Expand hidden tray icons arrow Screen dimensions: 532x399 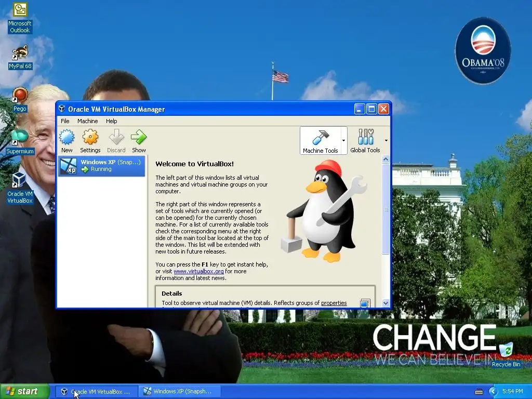click(493, 392)
